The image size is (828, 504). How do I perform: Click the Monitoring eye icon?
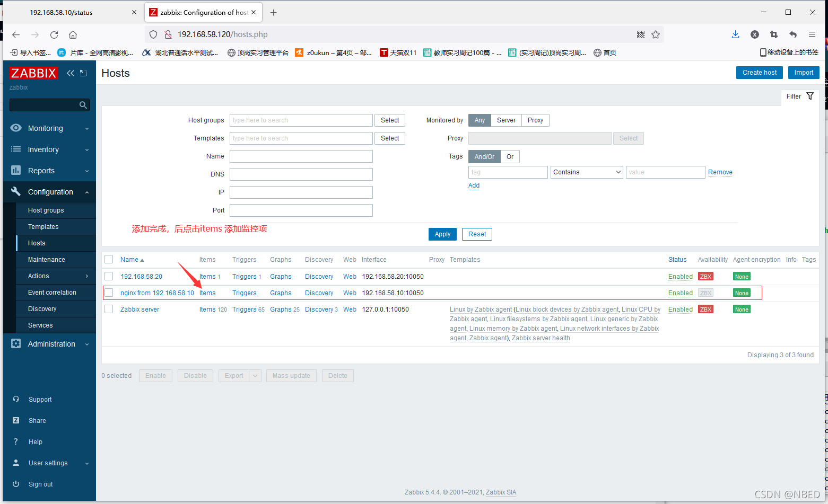(16, 128)
